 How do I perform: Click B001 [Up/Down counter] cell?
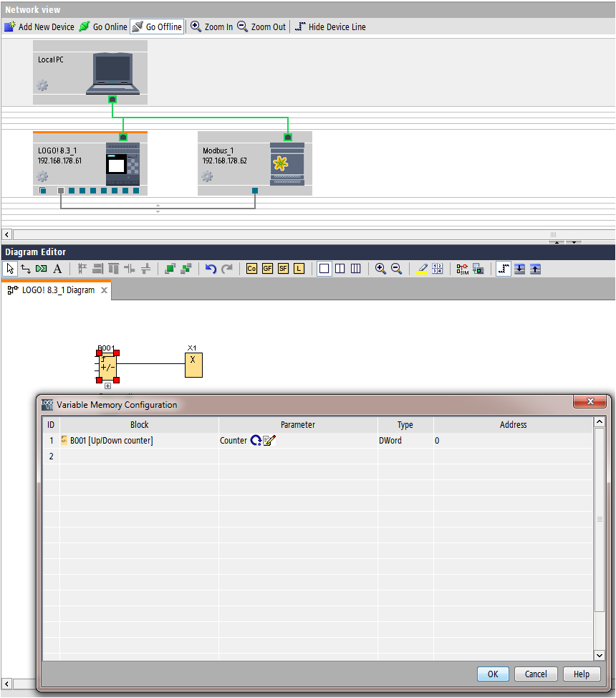pos(139,440)
